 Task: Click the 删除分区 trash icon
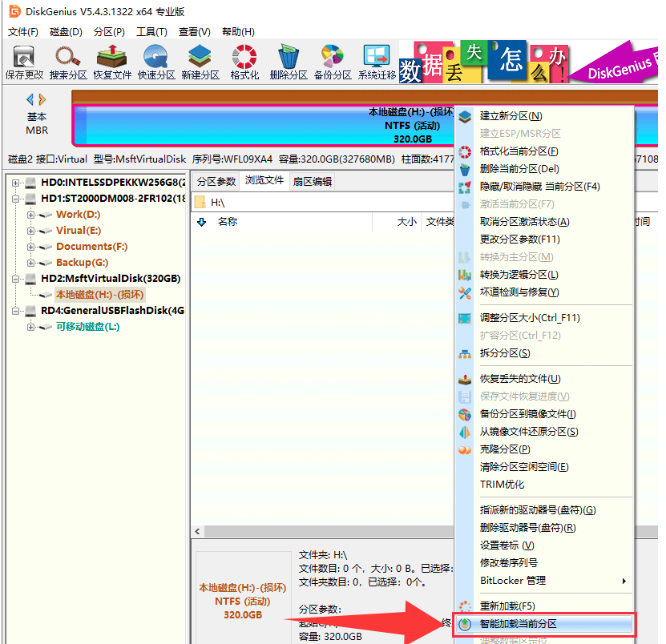coord(289,62)
